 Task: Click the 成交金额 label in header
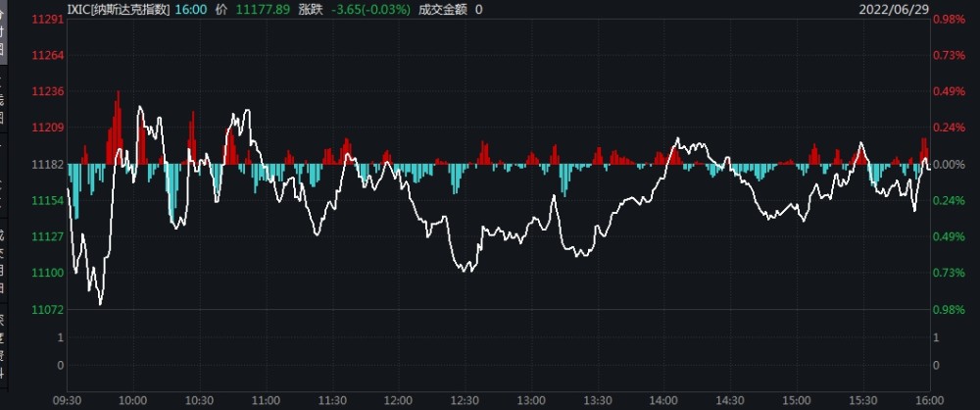[443, 9]
